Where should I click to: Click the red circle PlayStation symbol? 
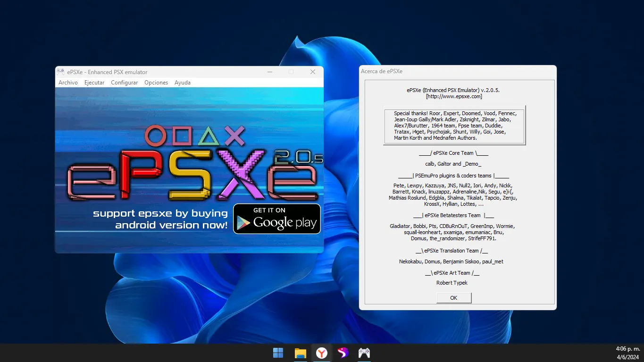[154, 136]
